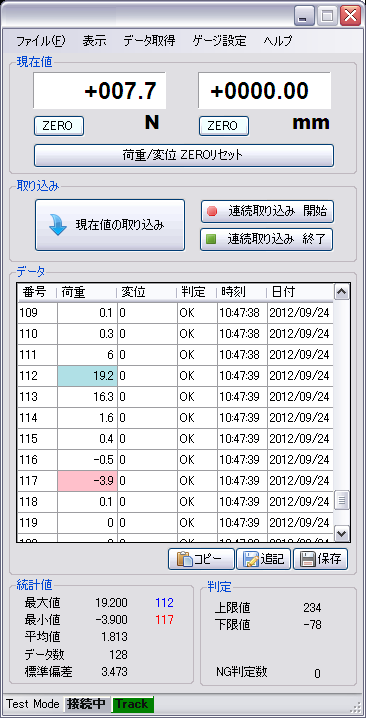Screen dimensions: 366x718
Task: Click the clipboard コピー button
Action: tap(201, 559)
